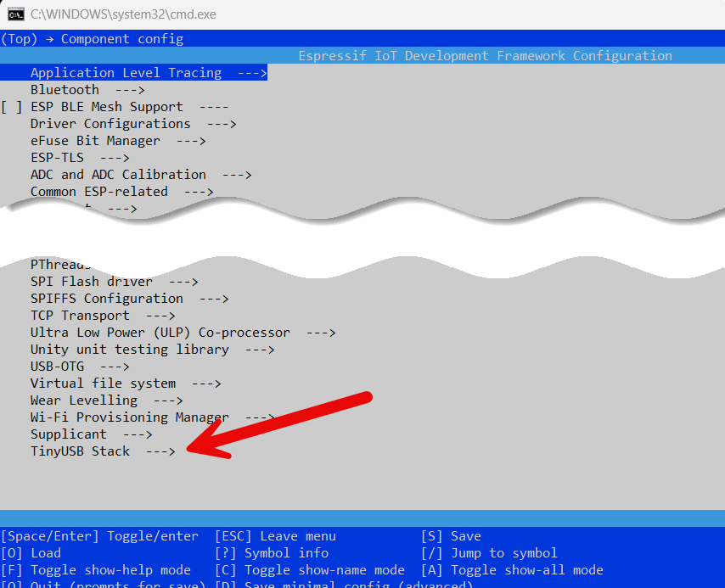Open Ultra Low Power (ULP) Co-processor entry
Viewport: 725px width, 588px height.
click(160, 333)
